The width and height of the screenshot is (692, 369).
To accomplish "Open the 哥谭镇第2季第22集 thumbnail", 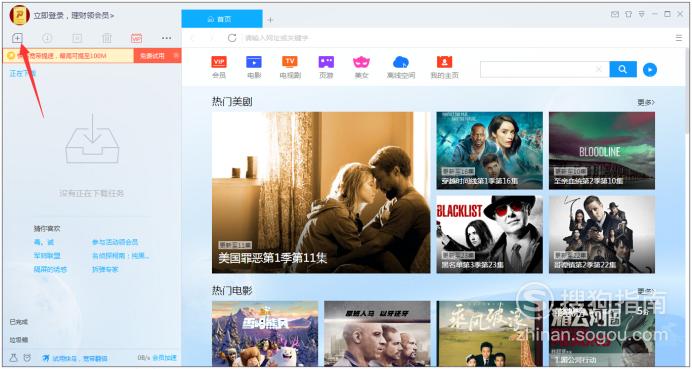I will point(602,234).
